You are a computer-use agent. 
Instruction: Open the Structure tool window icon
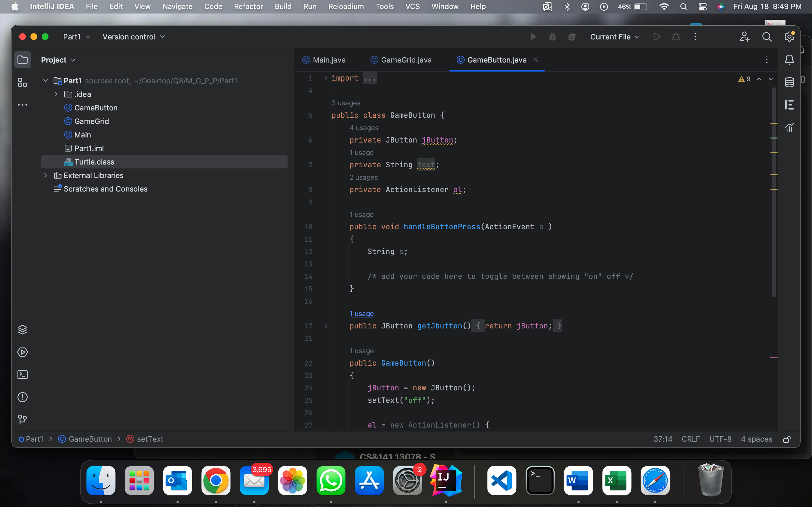[22, 83]
